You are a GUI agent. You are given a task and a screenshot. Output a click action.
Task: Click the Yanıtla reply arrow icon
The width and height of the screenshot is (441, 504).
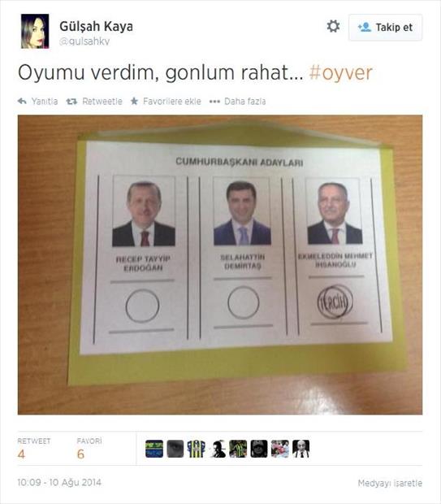pyautogui.click(x=22, y=102)
